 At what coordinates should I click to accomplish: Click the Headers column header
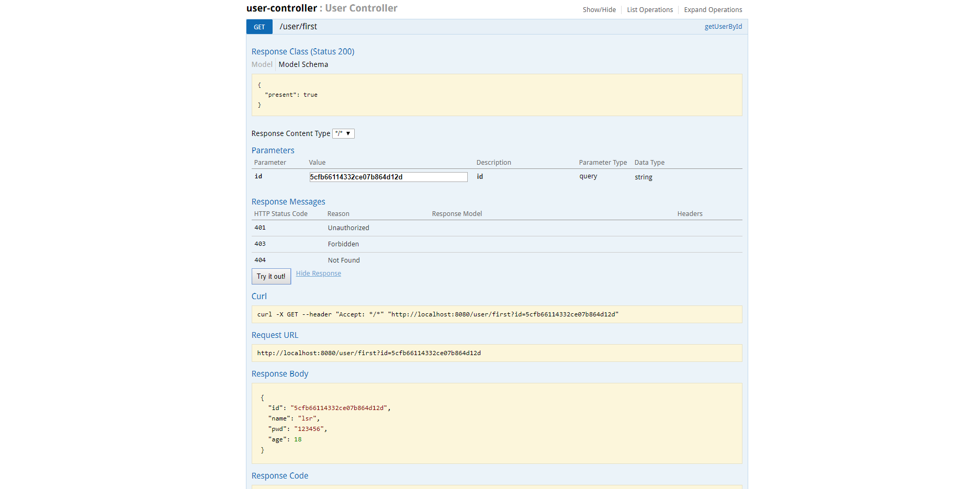tap(690, 214)
